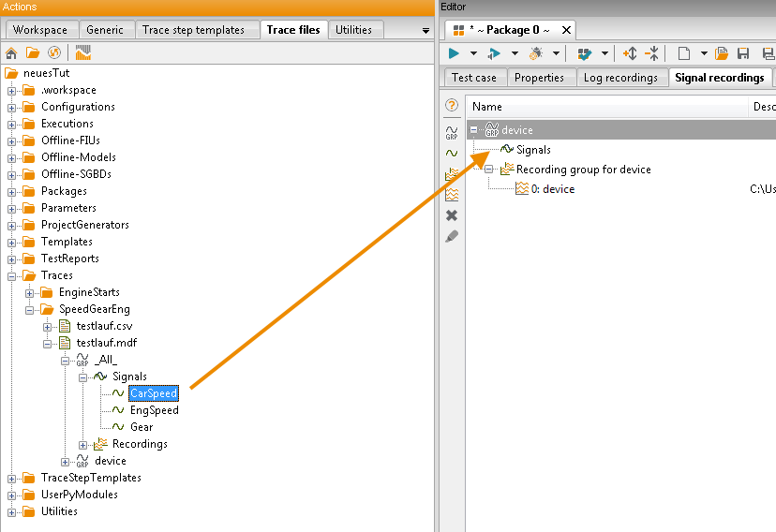Open the Actions tab overflow dropdown arrow
776x532 pixels.
click(425, 31)
